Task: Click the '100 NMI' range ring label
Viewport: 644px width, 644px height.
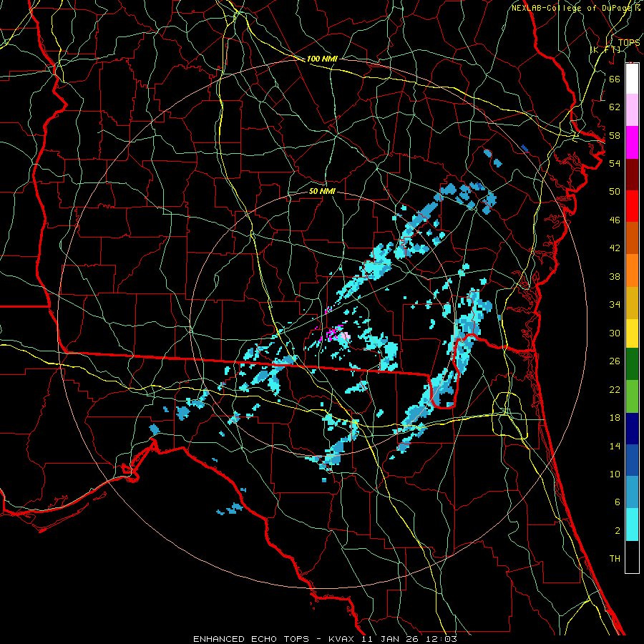Action: pyautogui.click(x=322, y=59)
